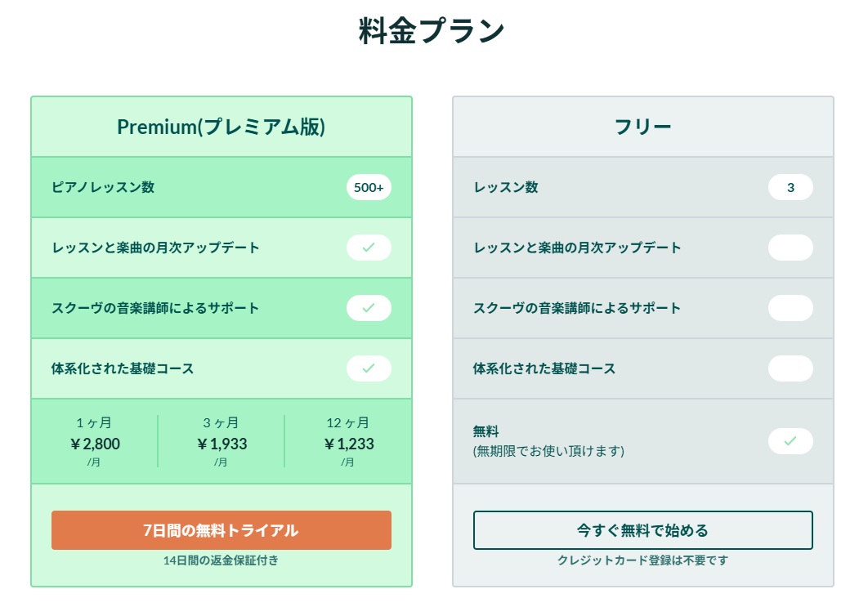Click empty pill for teacher support in Free plan
868x616 pixels.
coord(790,308)
